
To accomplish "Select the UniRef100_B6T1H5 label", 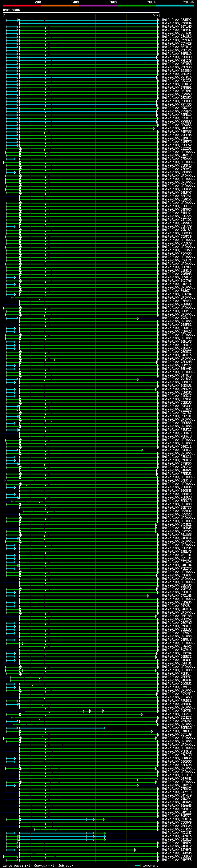I will 177,26.
